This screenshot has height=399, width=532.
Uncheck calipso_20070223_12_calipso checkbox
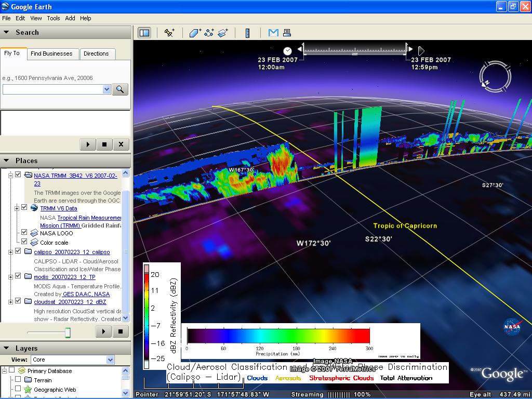pyautogui.click(x=18, y=251)
